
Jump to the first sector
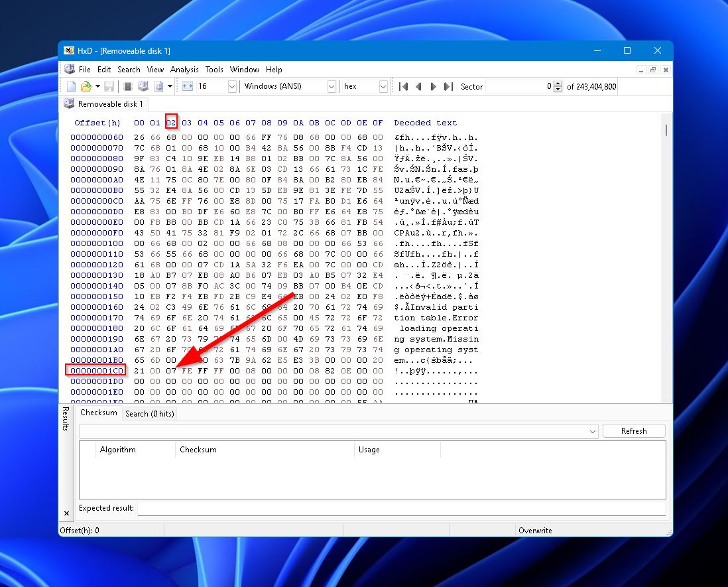click(403, 86)
